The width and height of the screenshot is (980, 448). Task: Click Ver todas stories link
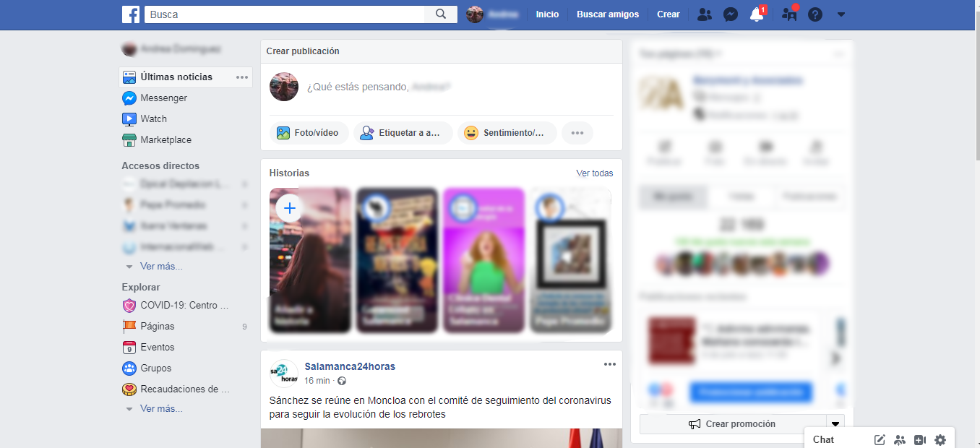(595, 173)
